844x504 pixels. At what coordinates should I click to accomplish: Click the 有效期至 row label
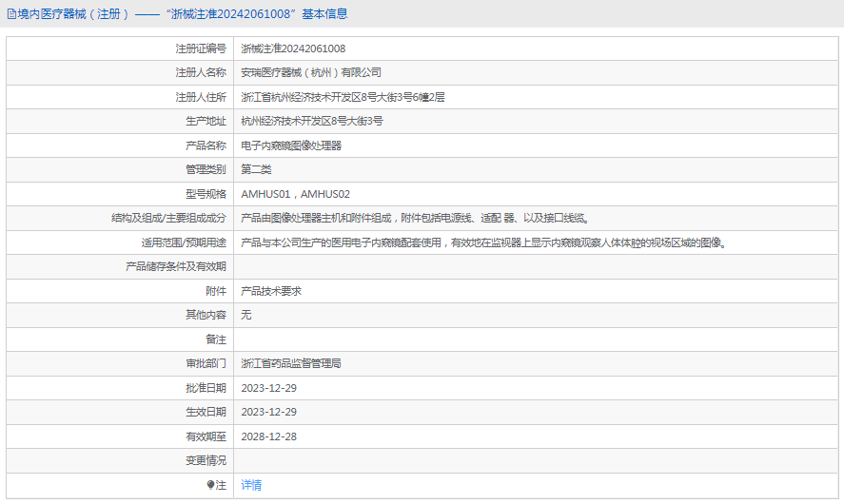[206, 436]
